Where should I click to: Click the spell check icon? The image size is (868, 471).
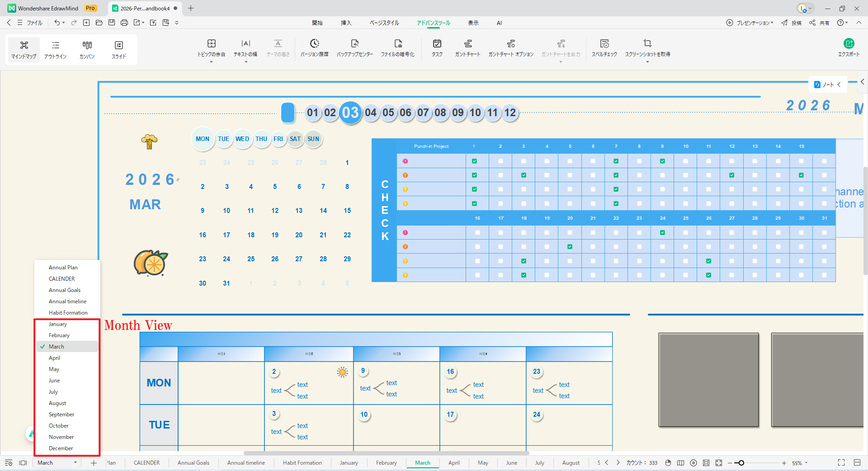[604, 47]
